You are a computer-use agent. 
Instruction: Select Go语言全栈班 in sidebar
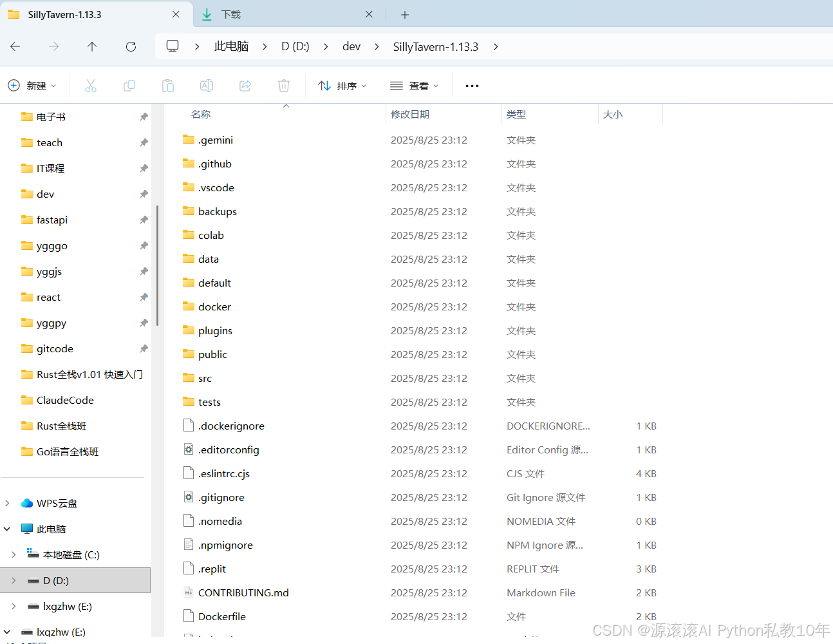(x=68, y=451)
